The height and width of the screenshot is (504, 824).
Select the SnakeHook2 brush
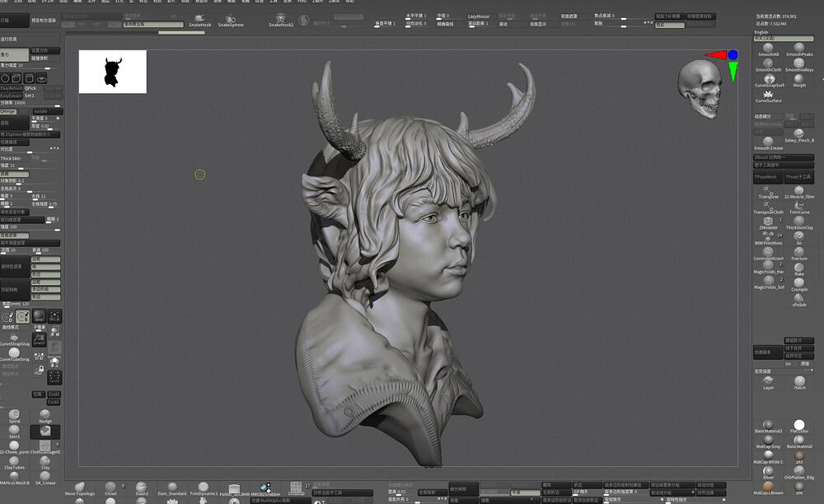pos(281,21)
